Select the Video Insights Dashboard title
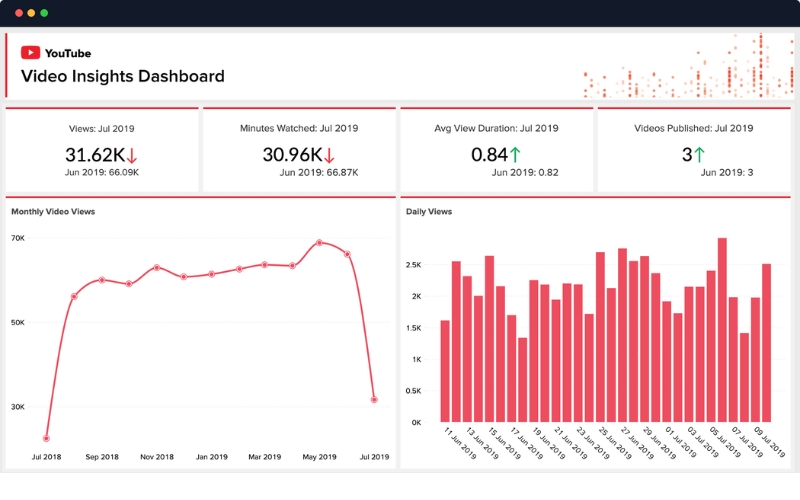Screen dimensions: 800x500 (x=122, y=76)
